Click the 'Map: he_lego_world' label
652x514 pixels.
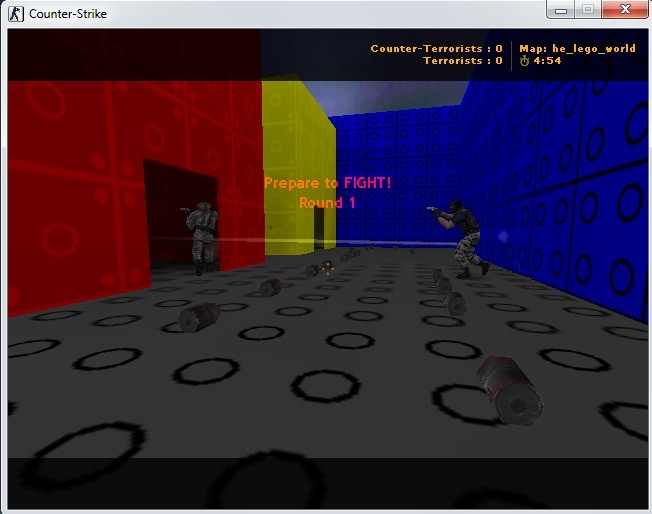tap(577, 49)
